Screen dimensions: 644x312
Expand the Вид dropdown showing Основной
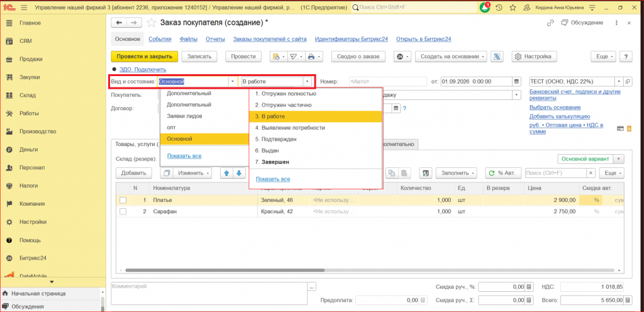pos(233,82)
